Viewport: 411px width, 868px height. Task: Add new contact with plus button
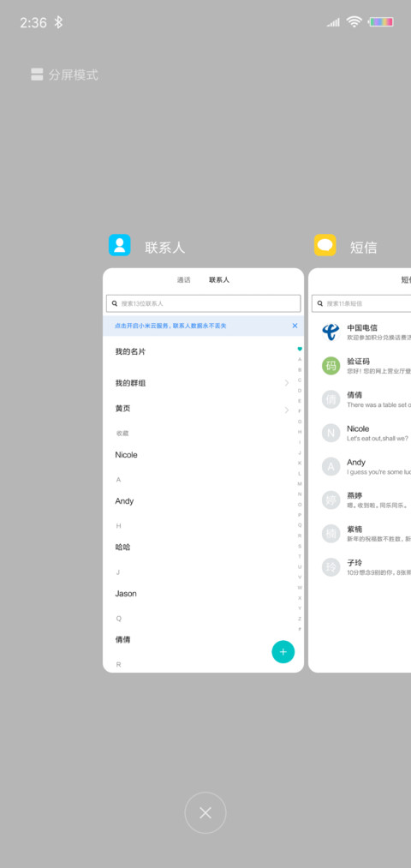click(283, 651)
